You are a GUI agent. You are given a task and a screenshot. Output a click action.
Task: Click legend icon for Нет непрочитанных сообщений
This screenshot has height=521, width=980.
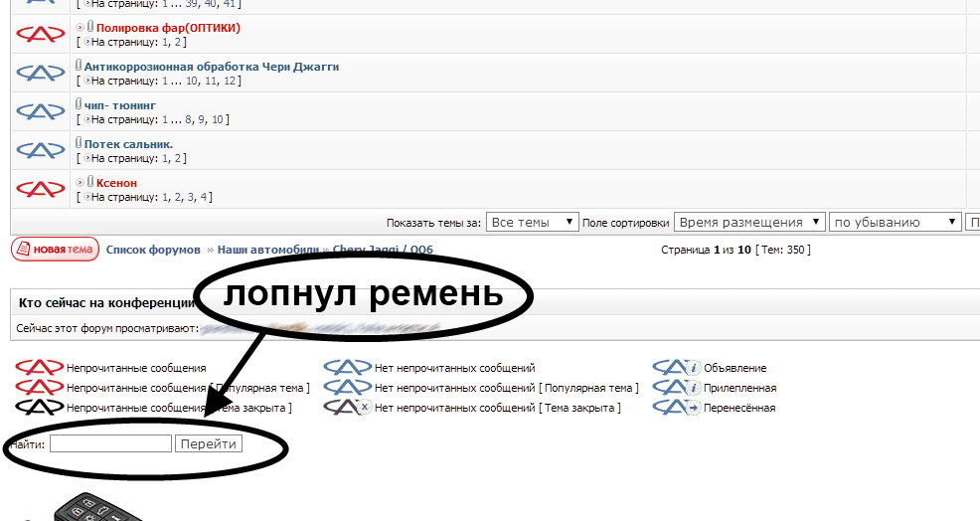tap(348, 367)
